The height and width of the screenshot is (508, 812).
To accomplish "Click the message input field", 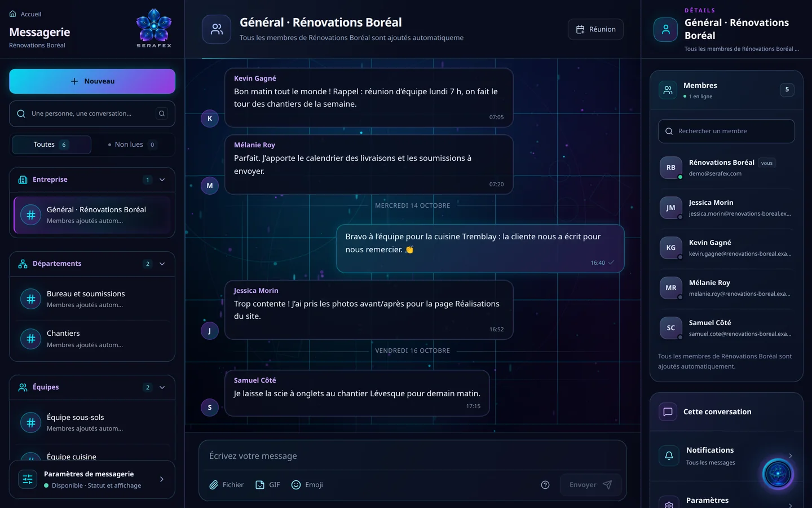I will pyautogui.click(x=413, y=456).
